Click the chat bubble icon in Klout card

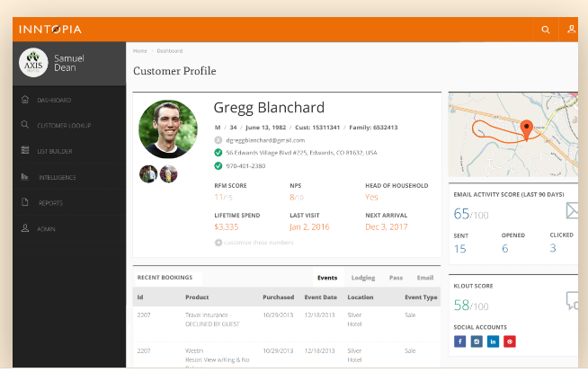[572, 301]
